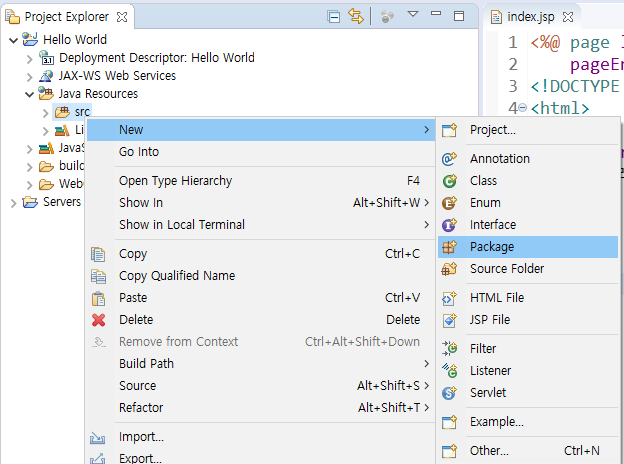Switch to the index.jsp editor tab
This screenshot has height=464, width=624.
530,17
